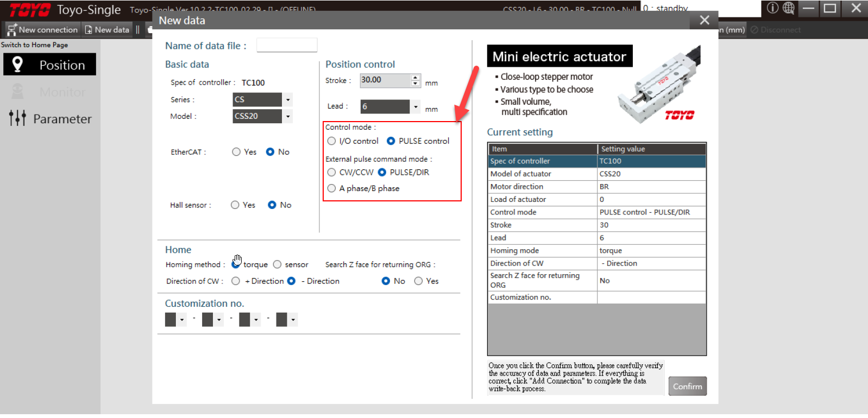Image resolution: width=868 pixels, height=418 pixels.
Task: Click the TOYO logo in title bar
Action: [x=30, y=10]
